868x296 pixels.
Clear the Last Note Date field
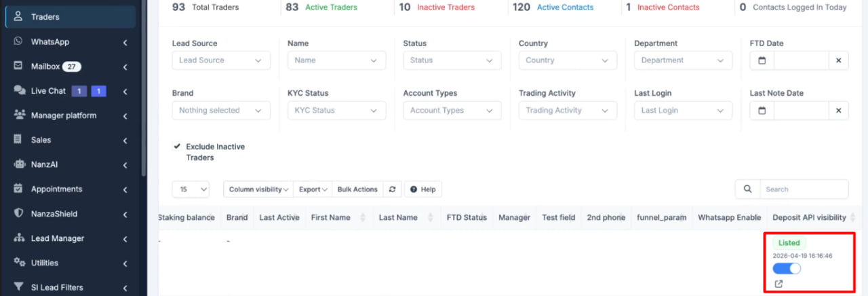coord(838,111)
